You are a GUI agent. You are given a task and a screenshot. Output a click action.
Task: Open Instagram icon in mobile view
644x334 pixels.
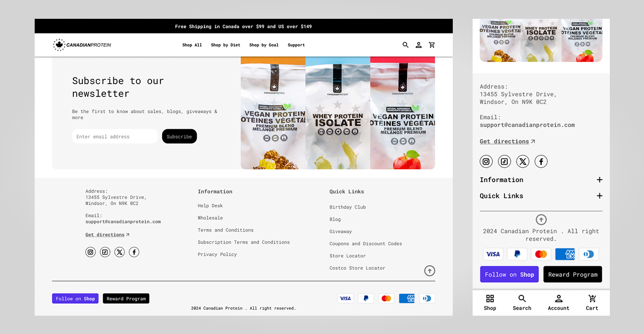pos(486,161)
